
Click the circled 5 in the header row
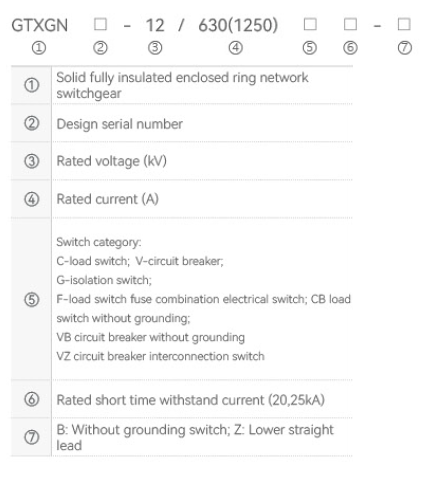(x=310, y=48)
